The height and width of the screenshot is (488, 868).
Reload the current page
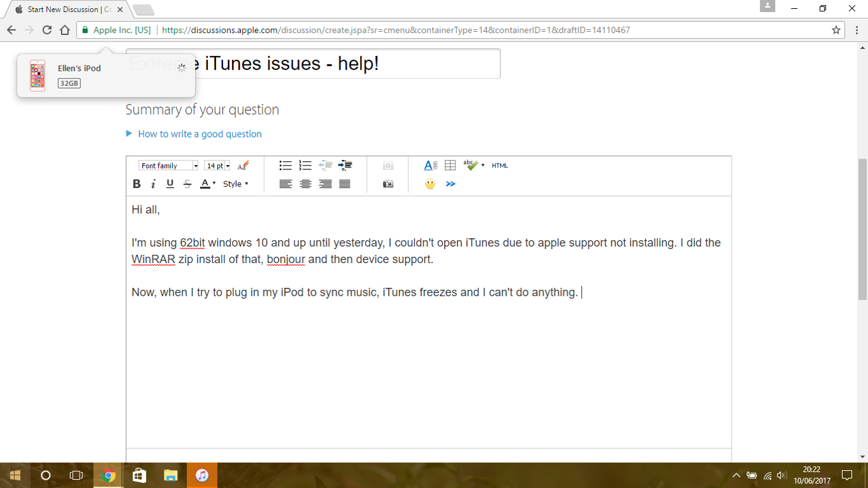click(47, 30)
